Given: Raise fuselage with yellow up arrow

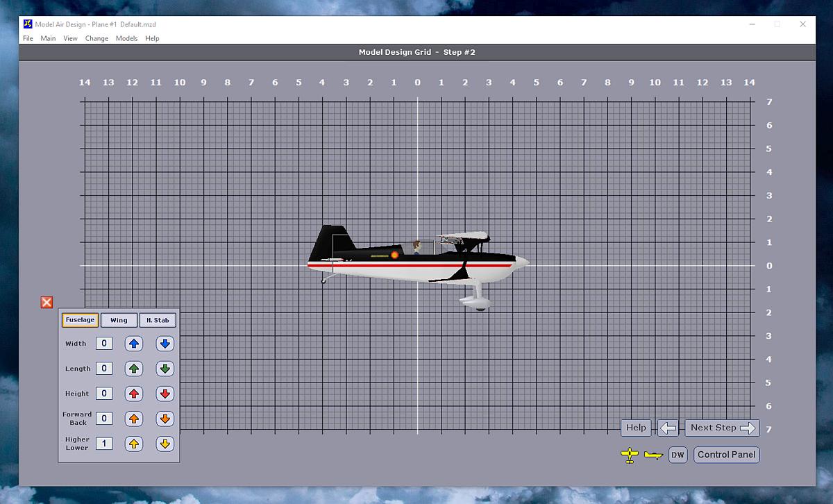Looking at the screenshot, I should tap(134, 444).
